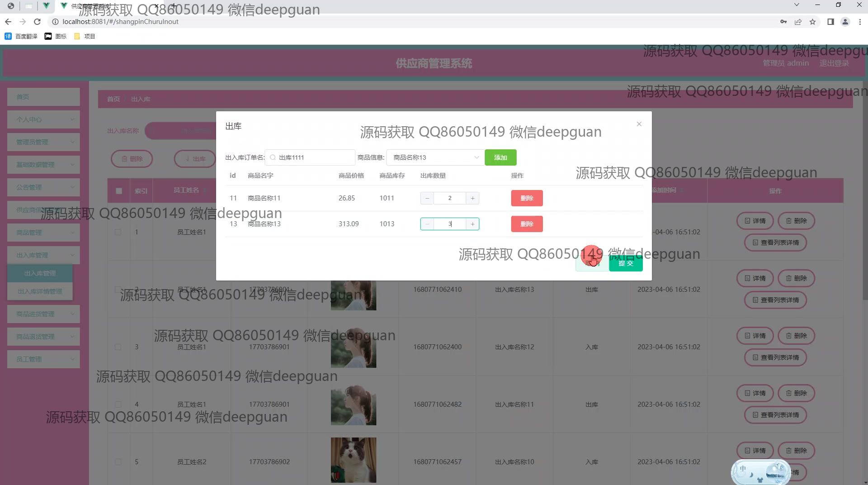868x485 pixels.
Task: Open the 商品信息 dropdown showing 商品名称13
Action: point(435,157)
